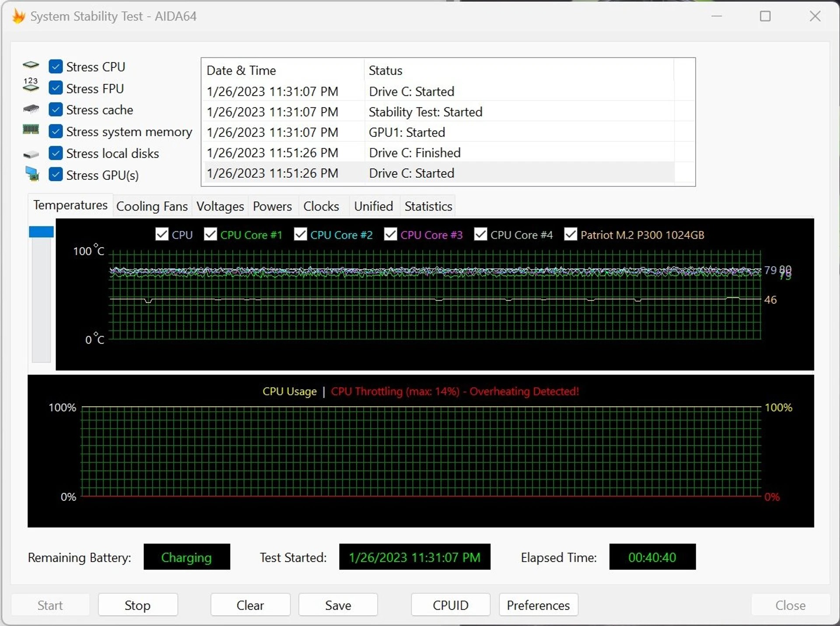Viewport: 840px width, 626px height.
Task: Open the Clocks tab
Action: (321, 206)
